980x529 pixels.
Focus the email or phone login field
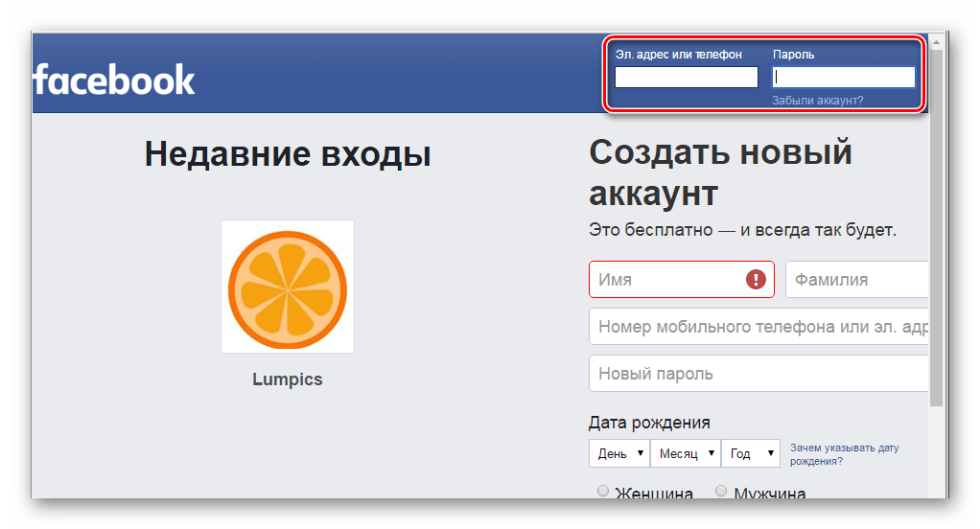coord(687,77)
